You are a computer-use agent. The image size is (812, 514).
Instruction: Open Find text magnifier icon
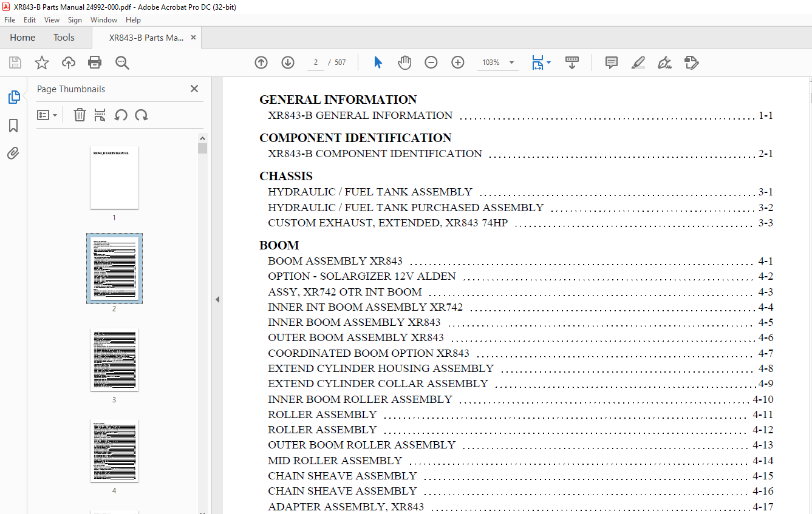coord(122,63)
